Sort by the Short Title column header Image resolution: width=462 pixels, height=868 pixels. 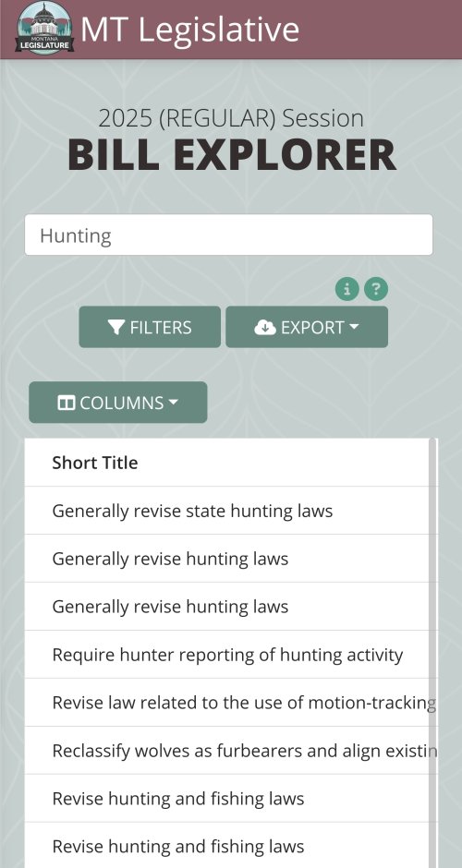coord(95,463)
